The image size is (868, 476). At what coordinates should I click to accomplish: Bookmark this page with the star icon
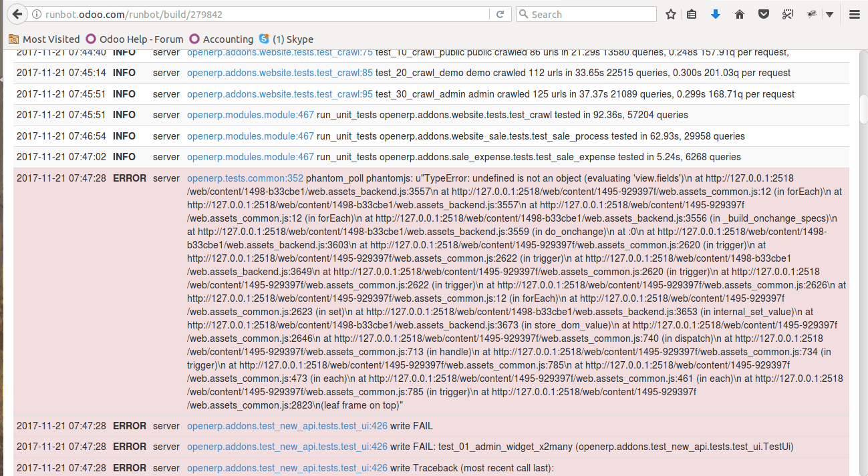coord(671,14)
